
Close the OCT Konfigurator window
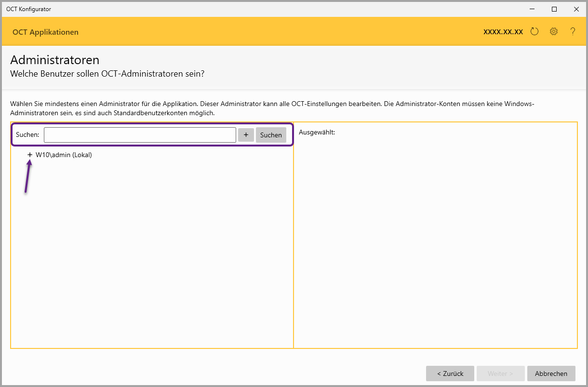pyautogui.click(x=576, y=9)
